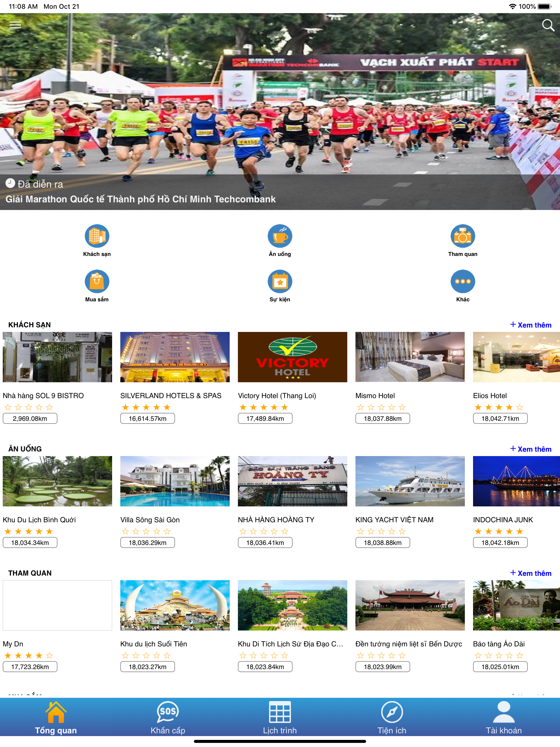Open the blank My Dn thumbnail
The height and width of the screenshot is (747, 560).
(57, 606)
